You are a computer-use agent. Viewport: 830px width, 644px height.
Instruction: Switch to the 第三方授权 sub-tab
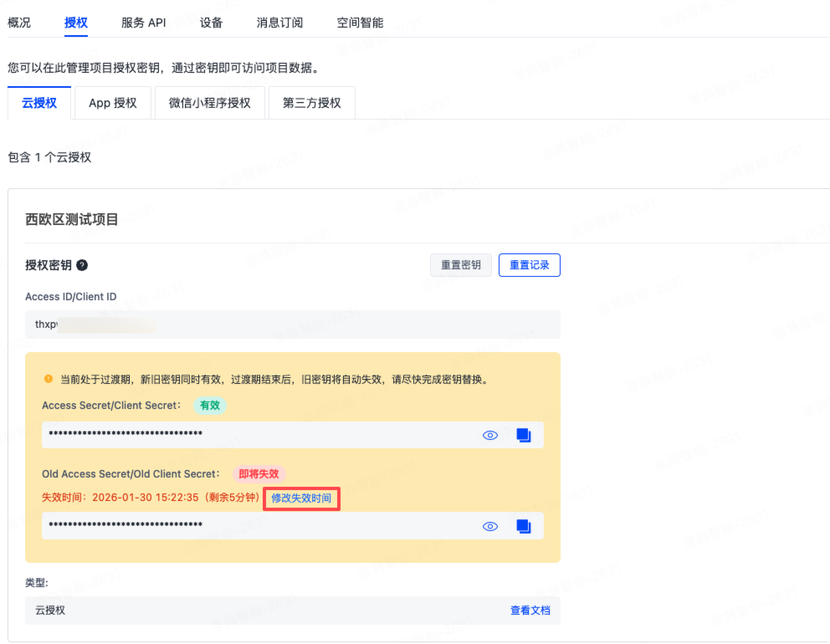(x=311, y=102)
